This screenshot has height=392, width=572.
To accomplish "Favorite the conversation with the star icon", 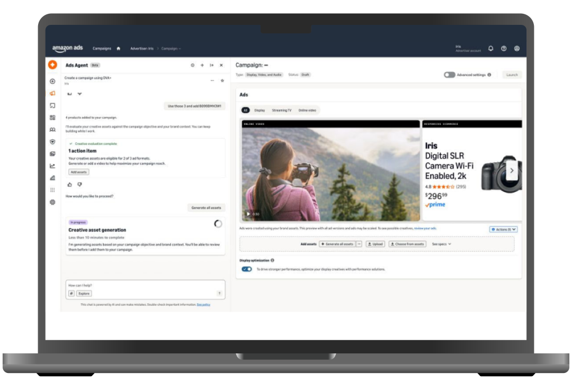I will coord(222,80).
